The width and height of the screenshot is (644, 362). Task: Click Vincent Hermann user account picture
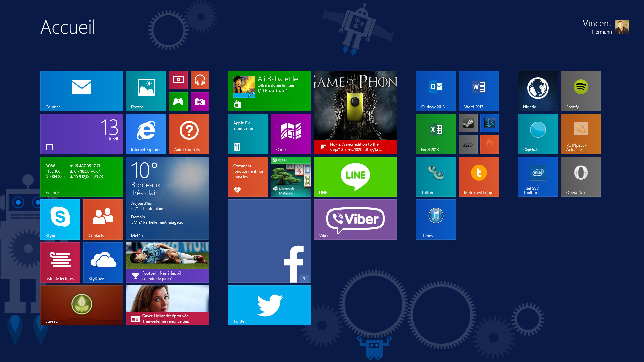(x=622, y=27)
